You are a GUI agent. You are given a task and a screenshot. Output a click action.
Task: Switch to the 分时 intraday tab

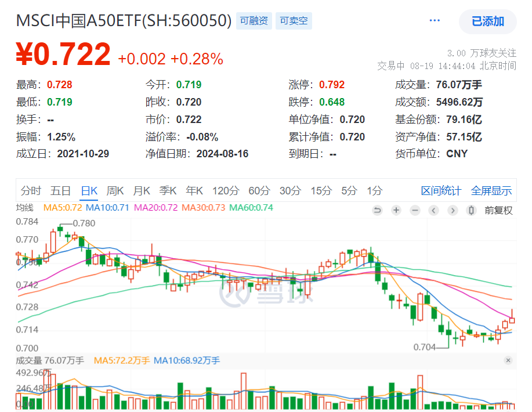click(31, 190)
